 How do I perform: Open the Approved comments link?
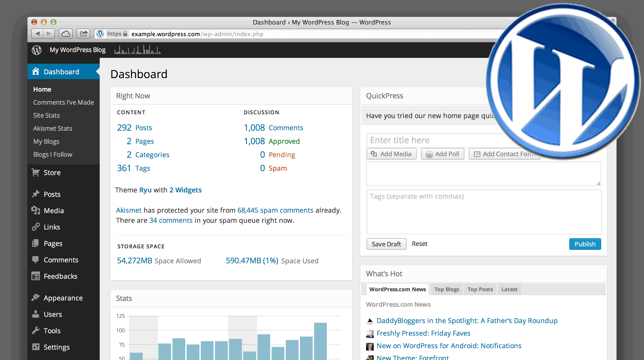(x=284, y=141)
